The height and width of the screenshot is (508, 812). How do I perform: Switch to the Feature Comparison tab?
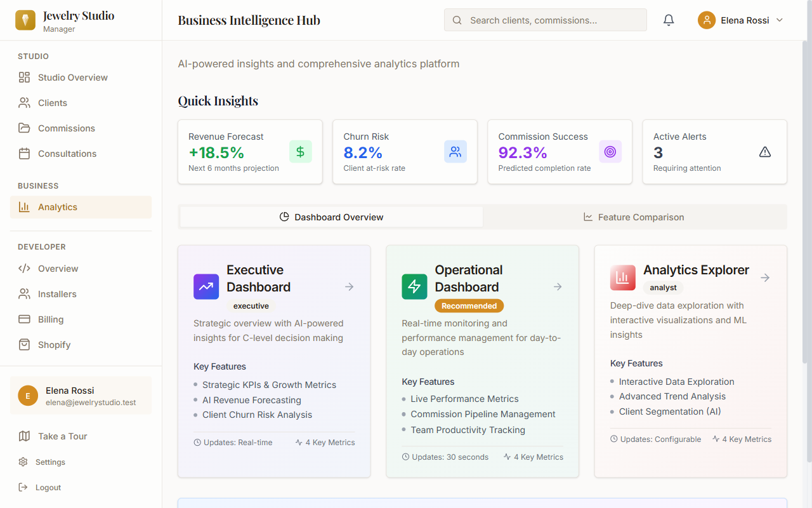coord(634,217)
